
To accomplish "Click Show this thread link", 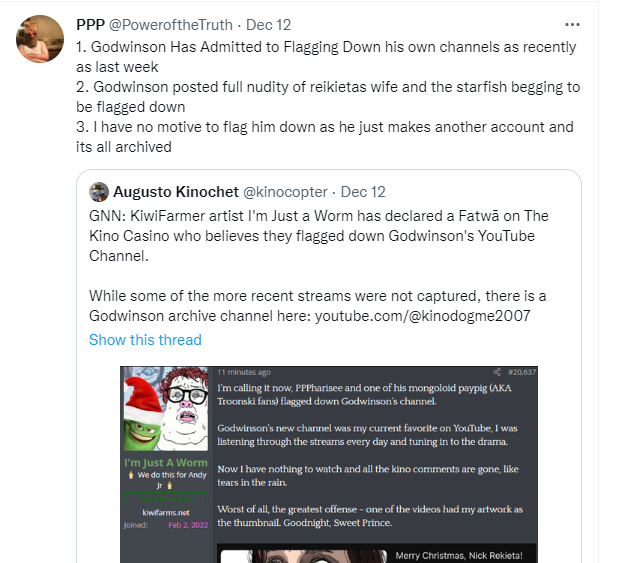I will click(145, 340).
